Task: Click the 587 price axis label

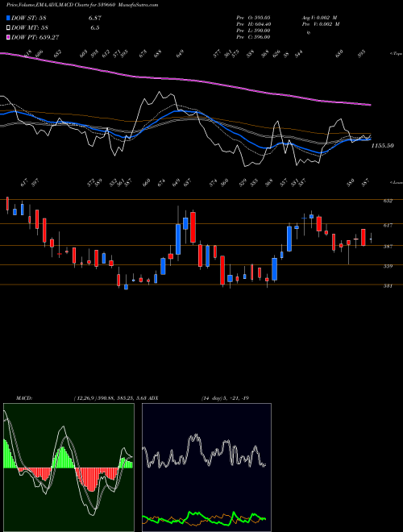Action: 388,247
